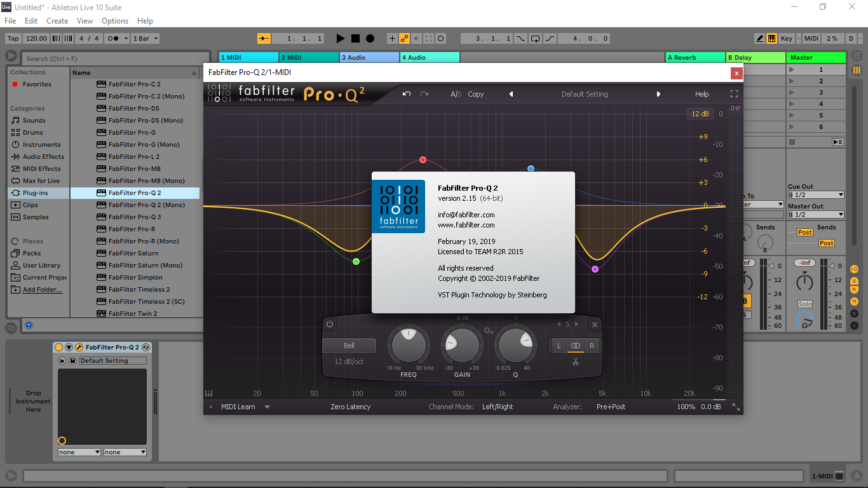
Task: Select Favorites collection
Action: pos(37,85)
